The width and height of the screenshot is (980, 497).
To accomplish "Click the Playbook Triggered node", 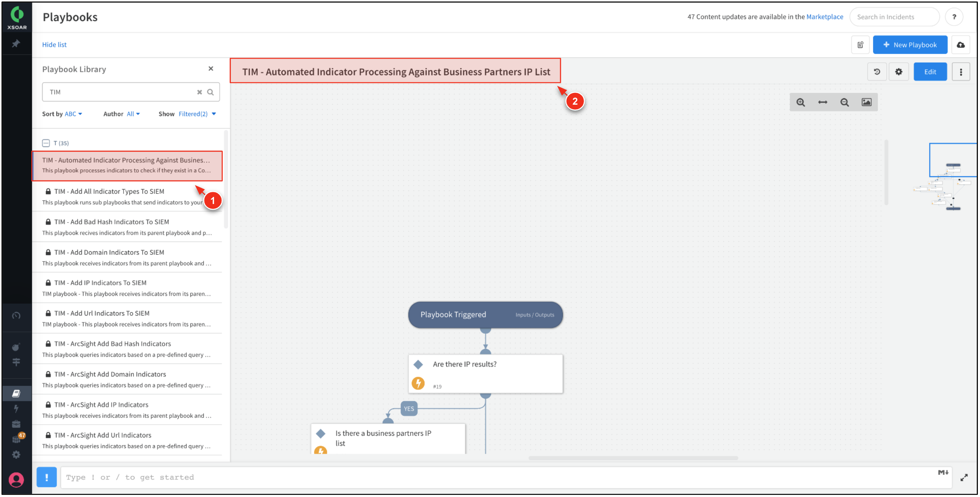I will [485, 315].
